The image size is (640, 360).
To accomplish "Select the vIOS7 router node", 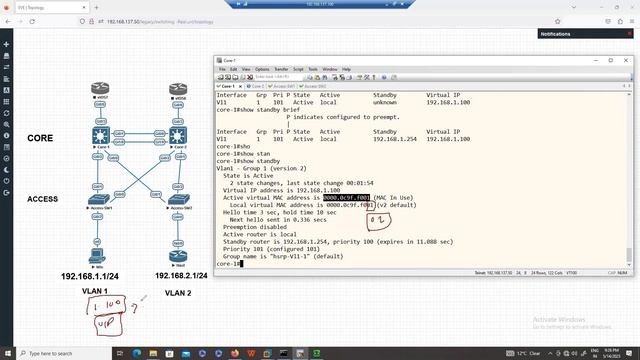I will [x=100, y=88].
